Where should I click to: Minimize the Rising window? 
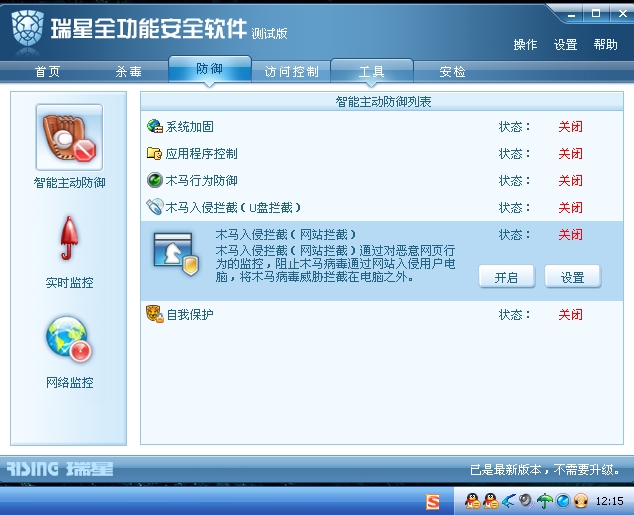pos(571,14)
